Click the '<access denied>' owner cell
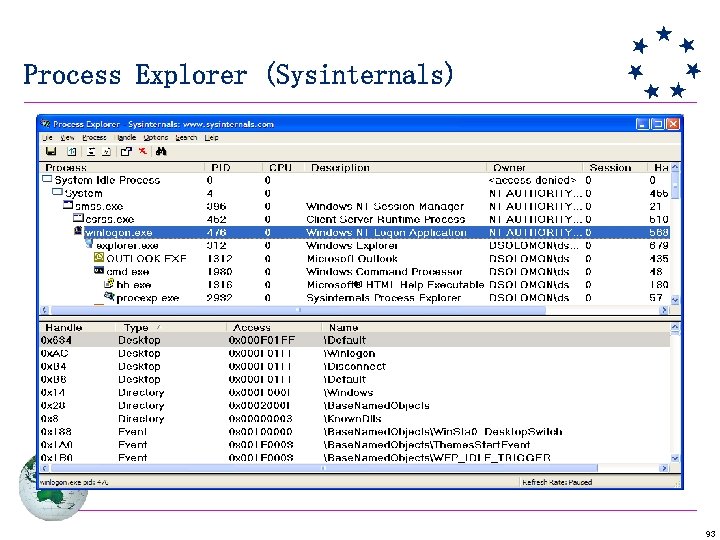 pyautogui.click(x=532, y=180)
